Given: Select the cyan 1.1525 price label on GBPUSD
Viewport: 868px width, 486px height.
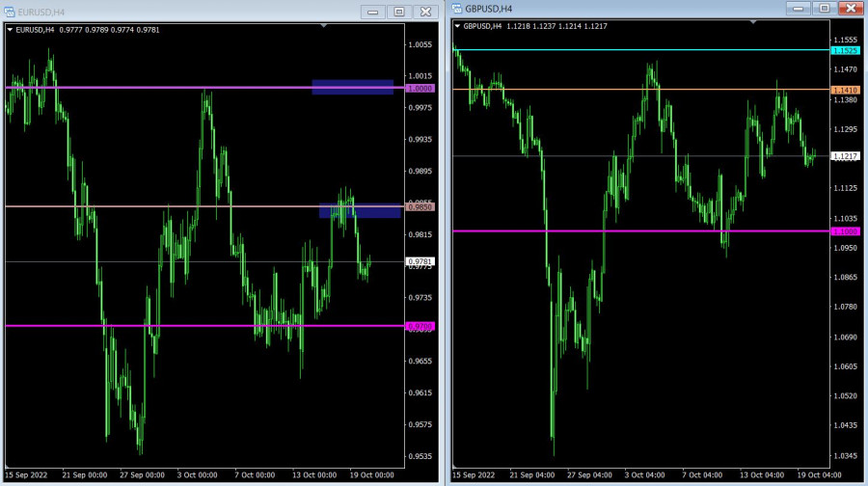Looking at the screenshot, I should coord(845,49).
